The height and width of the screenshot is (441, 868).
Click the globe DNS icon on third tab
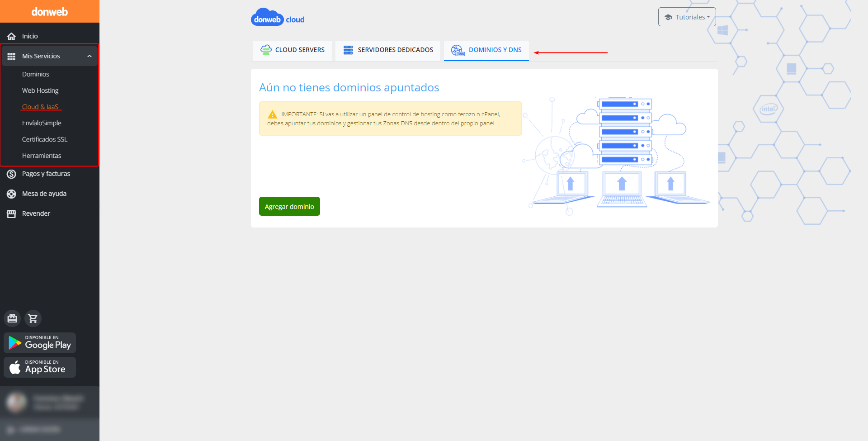458,50
